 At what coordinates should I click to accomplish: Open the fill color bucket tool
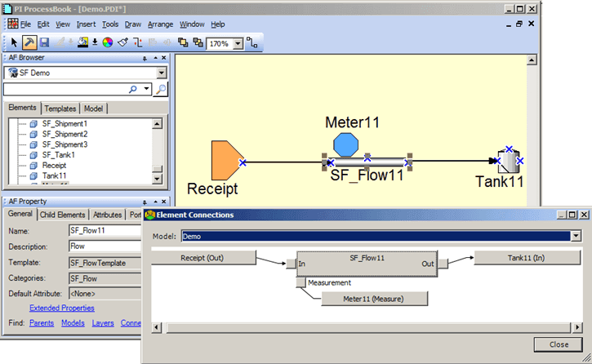click(x=82, y=42)
